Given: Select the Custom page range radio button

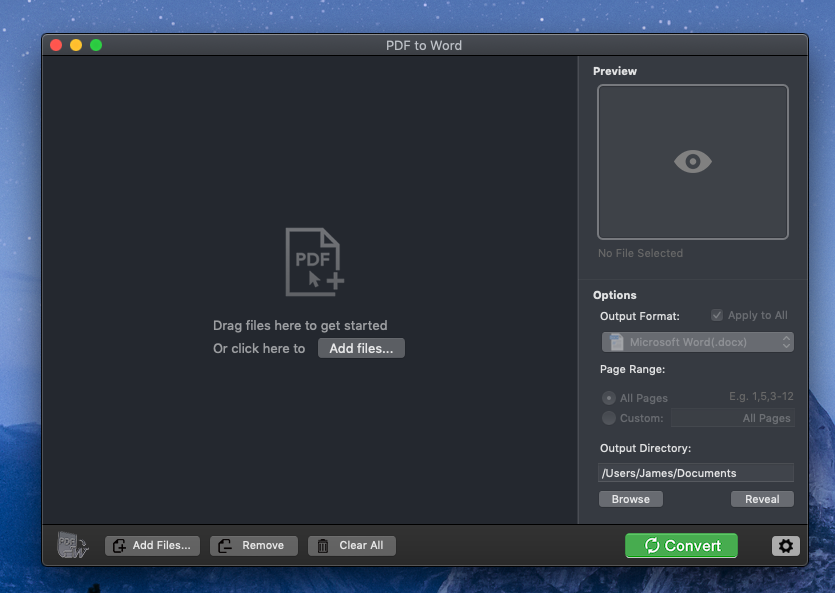Looking at the screenshot, I should point(609,418).
